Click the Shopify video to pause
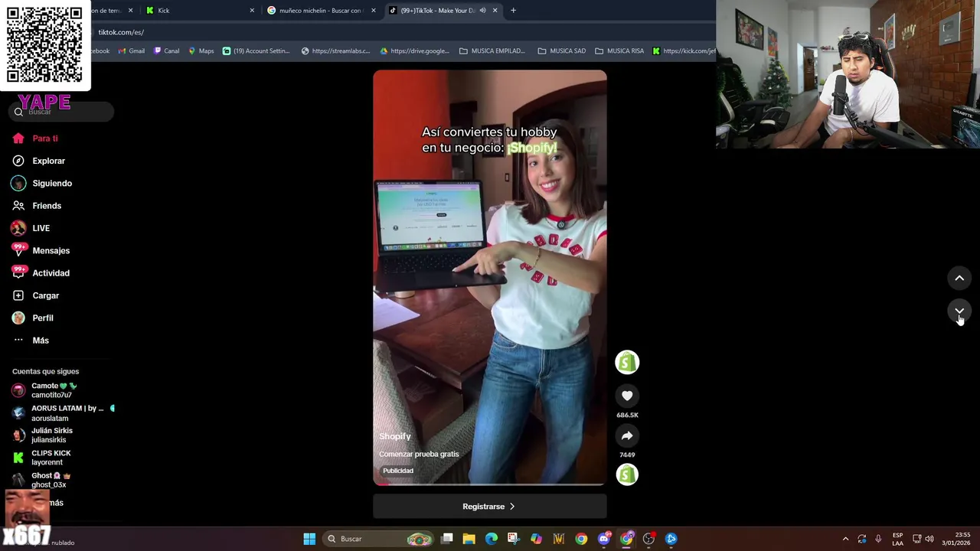The height and width of the screenshot is (551, 980). click(490, 278)
